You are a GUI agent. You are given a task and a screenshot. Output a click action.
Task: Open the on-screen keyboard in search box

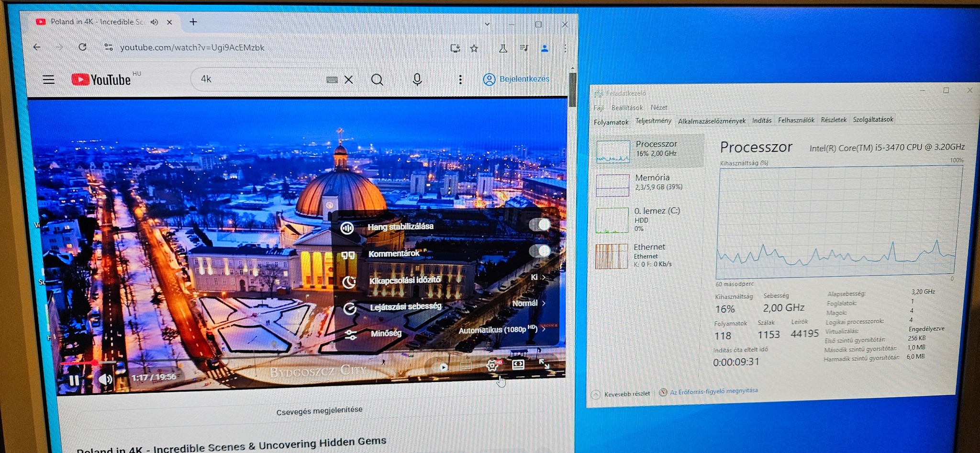[x=332, y=80]
